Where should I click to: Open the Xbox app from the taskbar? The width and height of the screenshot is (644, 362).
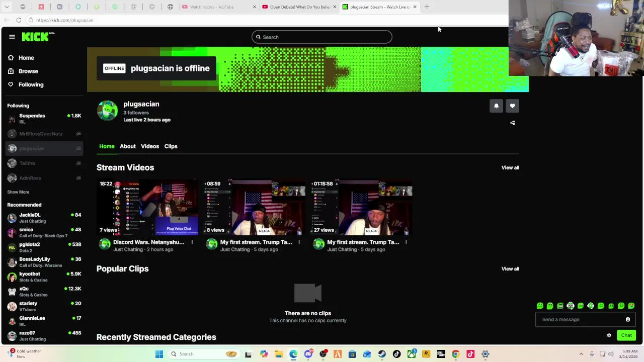[412, 354]
